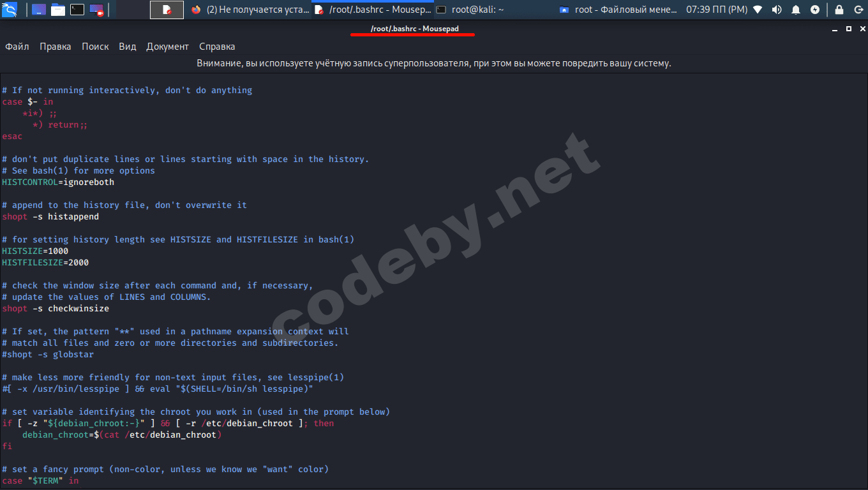Open the Файл menu

(x=17, y=47)
